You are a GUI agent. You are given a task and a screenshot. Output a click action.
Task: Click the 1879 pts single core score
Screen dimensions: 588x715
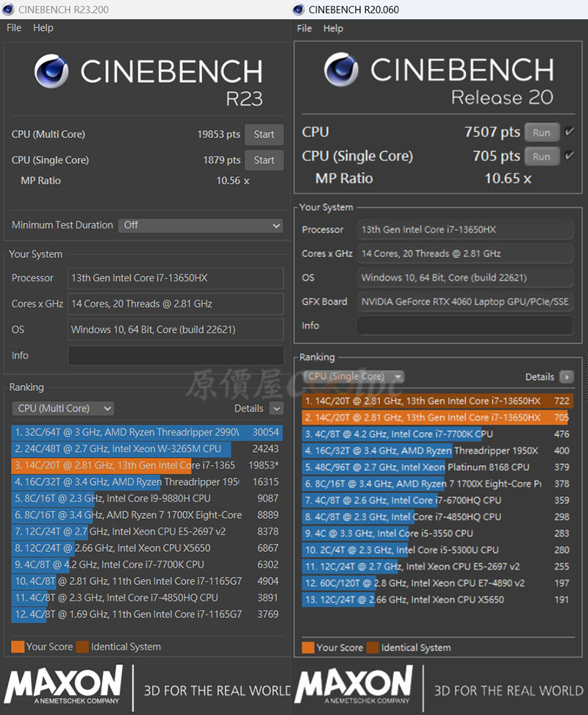coord(222,160)
